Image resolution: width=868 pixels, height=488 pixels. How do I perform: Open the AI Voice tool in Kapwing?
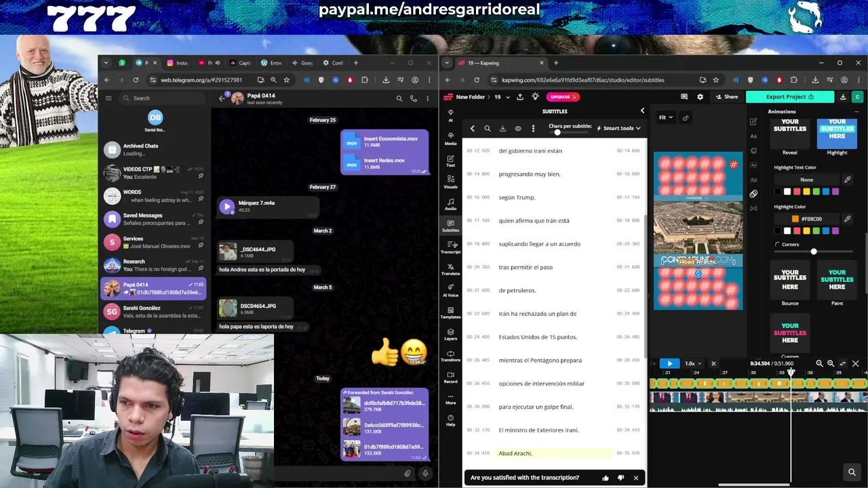(450, 291)
